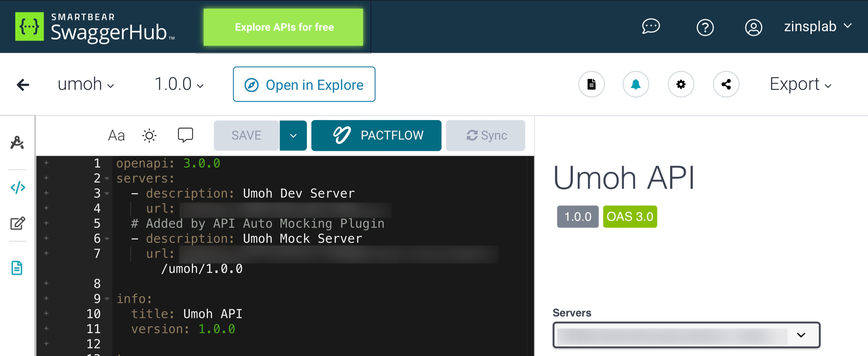Click the PACTFLOW button
Image resolution: width=868 pixels, height=356 pixels.
coord(376,135)
